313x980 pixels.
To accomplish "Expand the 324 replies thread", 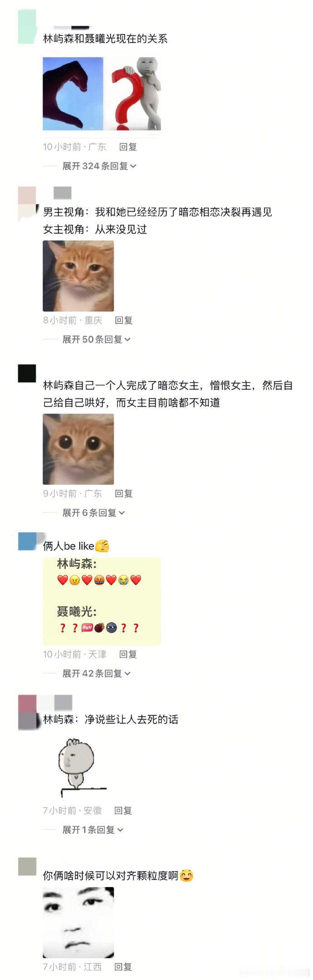I will pyautogui.click(x=99, y=166).
